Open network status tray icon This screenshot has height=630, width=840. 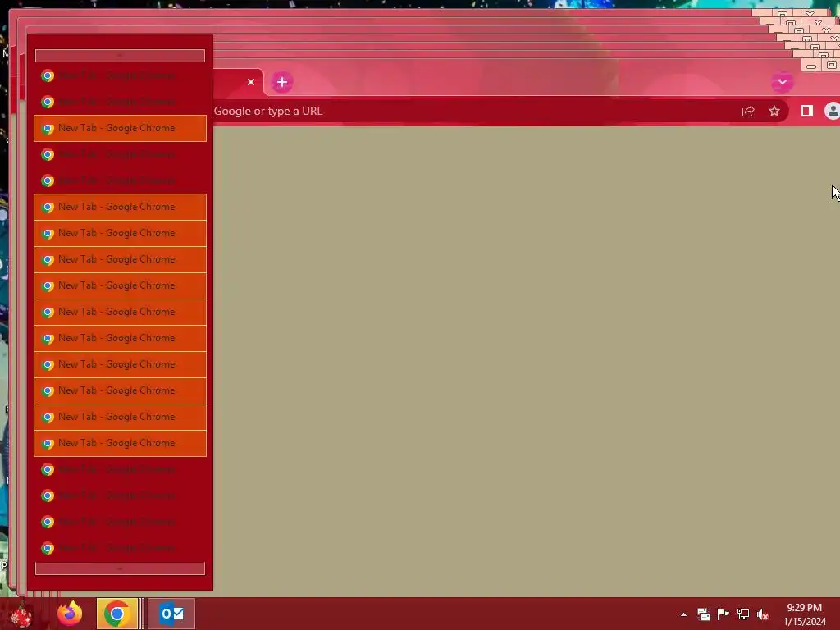tap(743, 614)
